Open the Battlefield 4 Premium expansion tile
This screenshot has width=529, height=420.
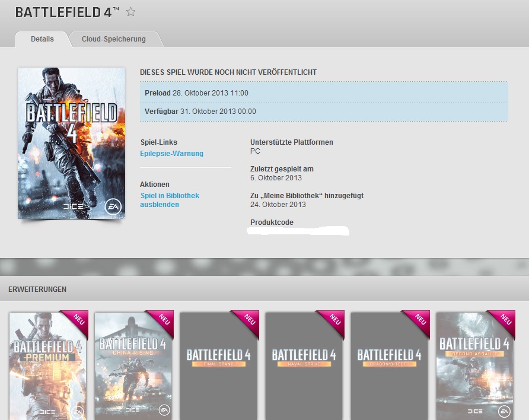click(48, 365)
